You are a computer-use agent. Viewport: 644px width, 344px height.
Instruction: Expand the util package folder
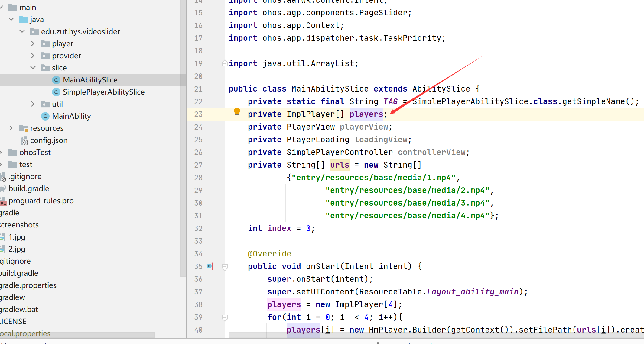33,104
